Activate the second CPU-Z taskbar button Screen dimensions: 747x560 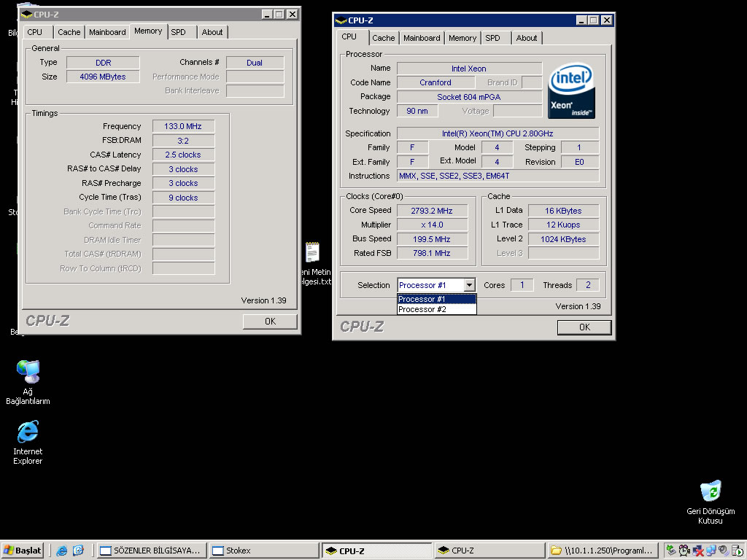(x=489, y=551)
